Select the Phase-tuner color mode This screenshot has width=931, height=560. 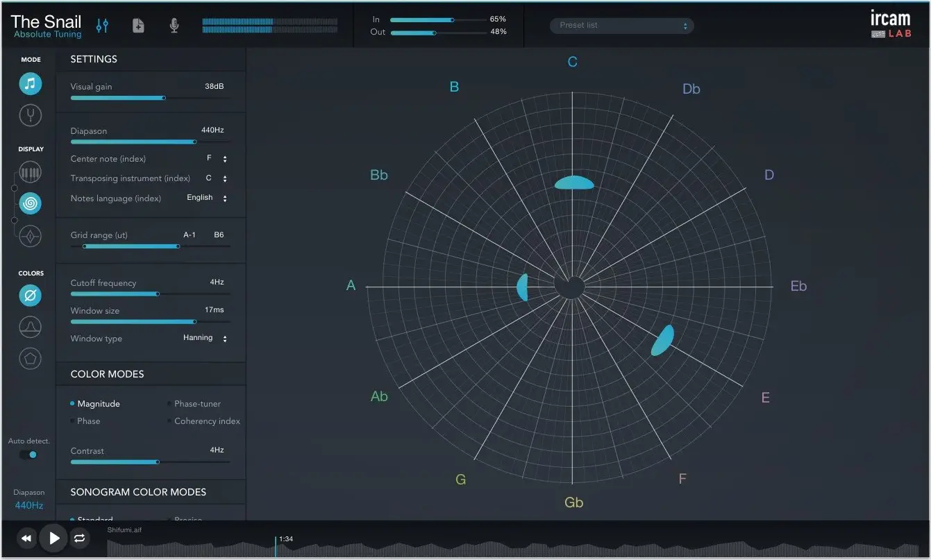194,404
